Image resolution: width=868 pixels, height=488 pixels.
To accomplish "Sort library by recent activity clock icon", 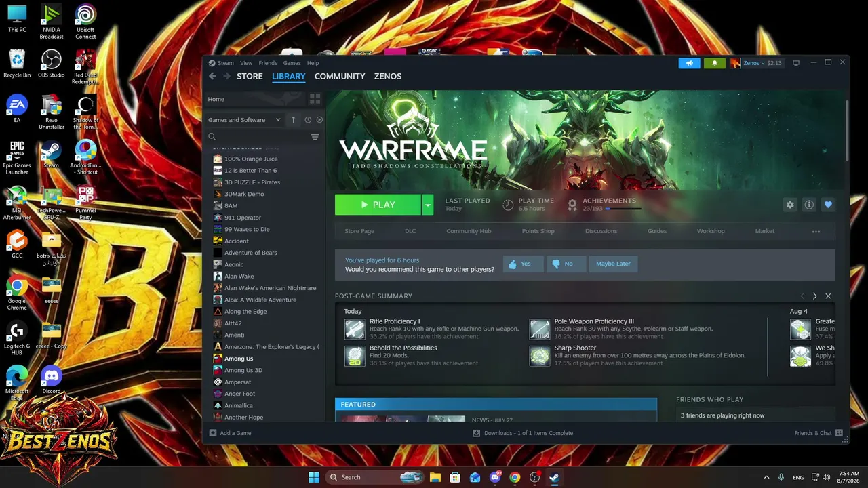I will (308, 120).
